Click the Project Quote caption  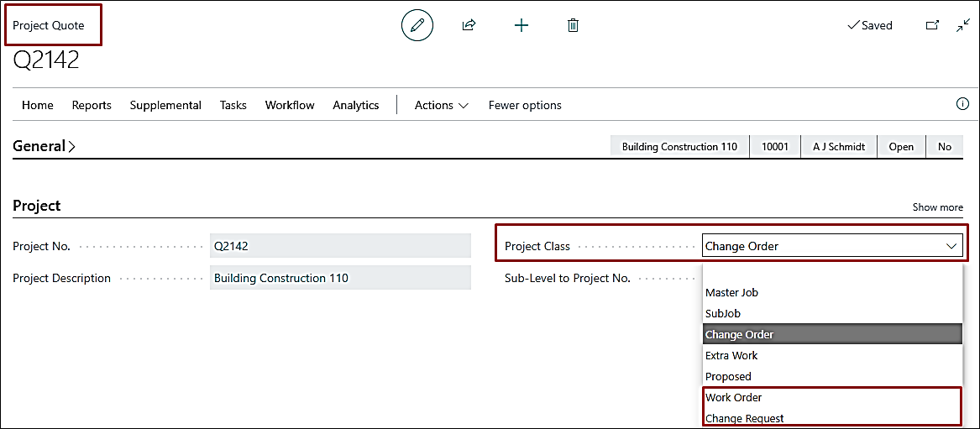click(48, 25)
